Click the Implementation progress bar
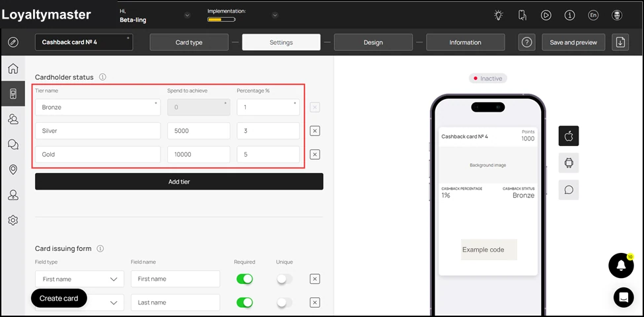 pyautogui.click(x=221, y=19)
